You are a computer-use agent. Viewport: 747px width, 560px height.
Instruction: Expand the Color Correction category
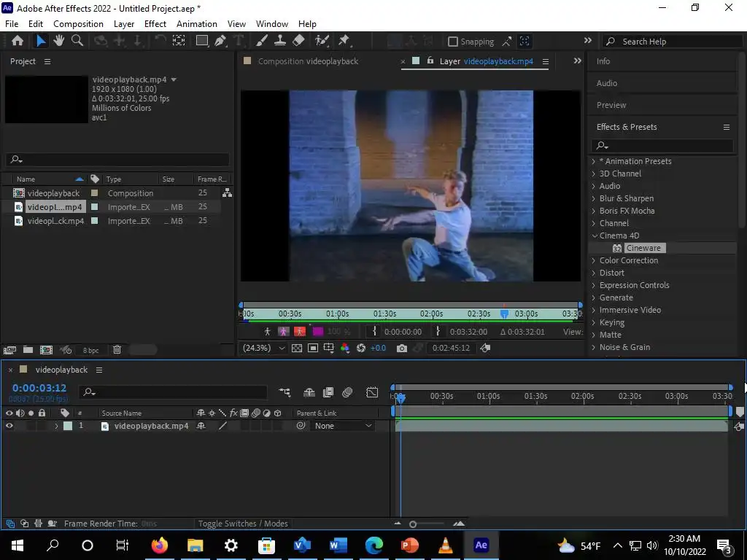pyautogui.click(x=594, y=260)
